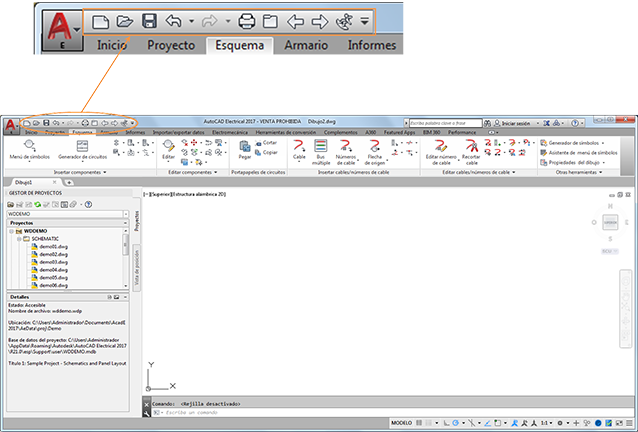Image resolution: width=638 pixels, height=432 pixels.
Task: Click the Undo arrow icon in the enlarged toolbar callout
Action: click(173, 21)
